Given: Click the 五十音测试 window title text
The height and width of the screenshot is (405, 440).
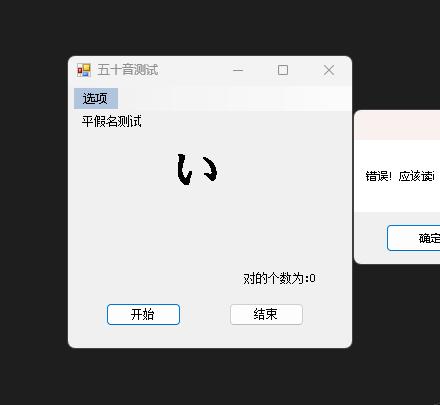Looking at the screenshot, I should pos(128,70).
